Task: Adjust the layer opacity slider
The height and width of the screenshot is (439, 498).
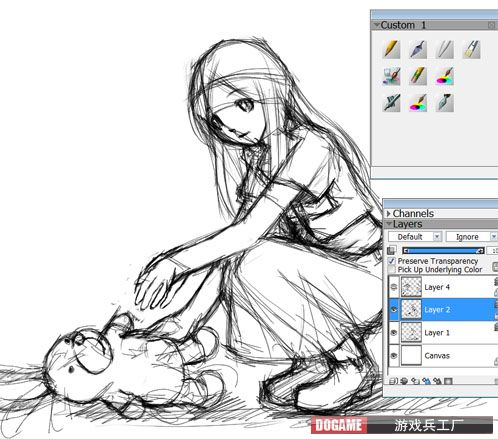Action: pyautogui.click(x=443, y=251)
